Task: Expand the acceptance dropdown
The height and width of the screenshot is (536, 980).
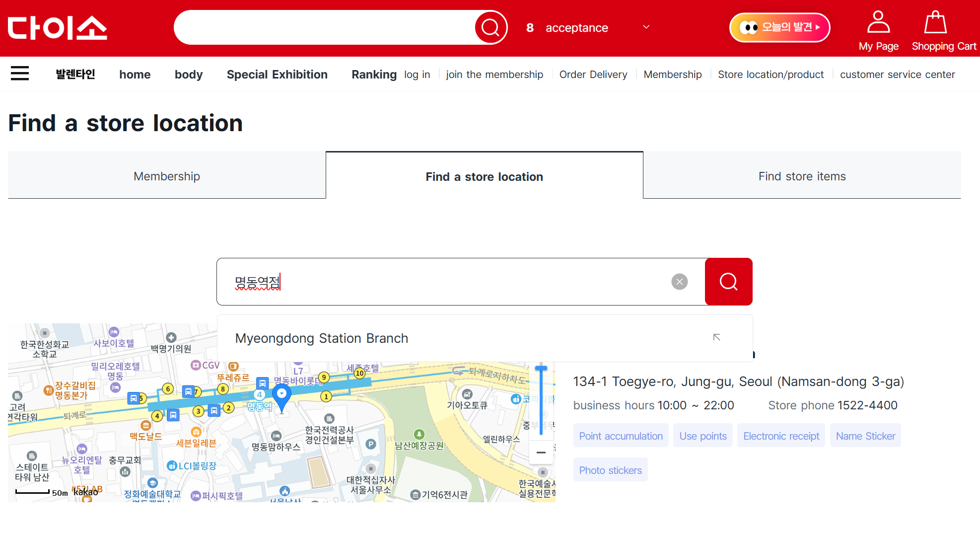Action: pos(645,27)
